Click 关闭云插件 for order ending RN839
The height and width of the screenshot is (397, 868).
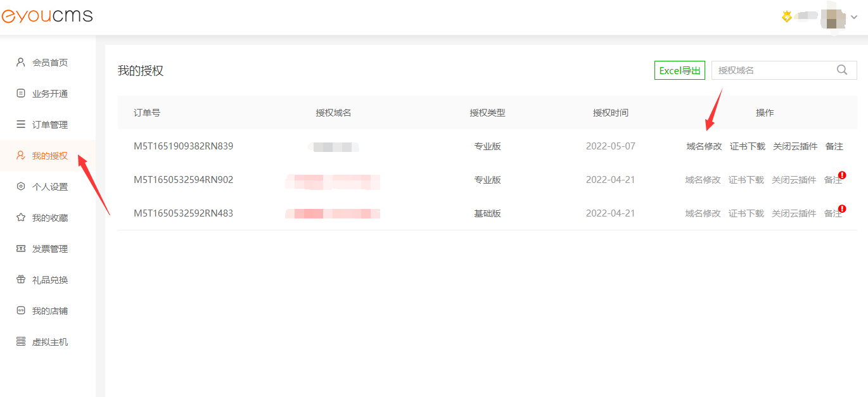(x=795, y=146)
